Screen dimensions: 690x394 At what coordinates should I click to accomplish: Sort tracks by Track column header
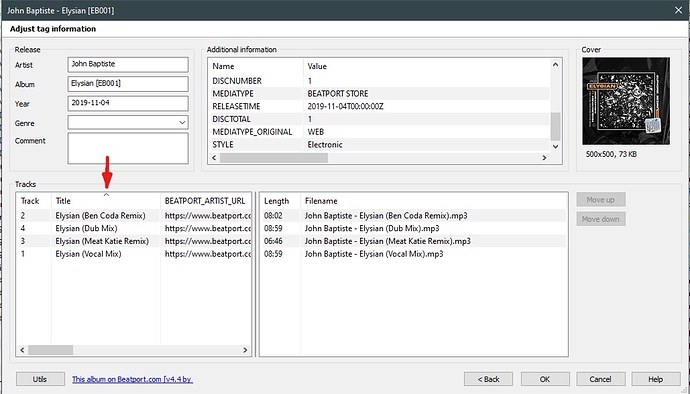pos(34,201)
